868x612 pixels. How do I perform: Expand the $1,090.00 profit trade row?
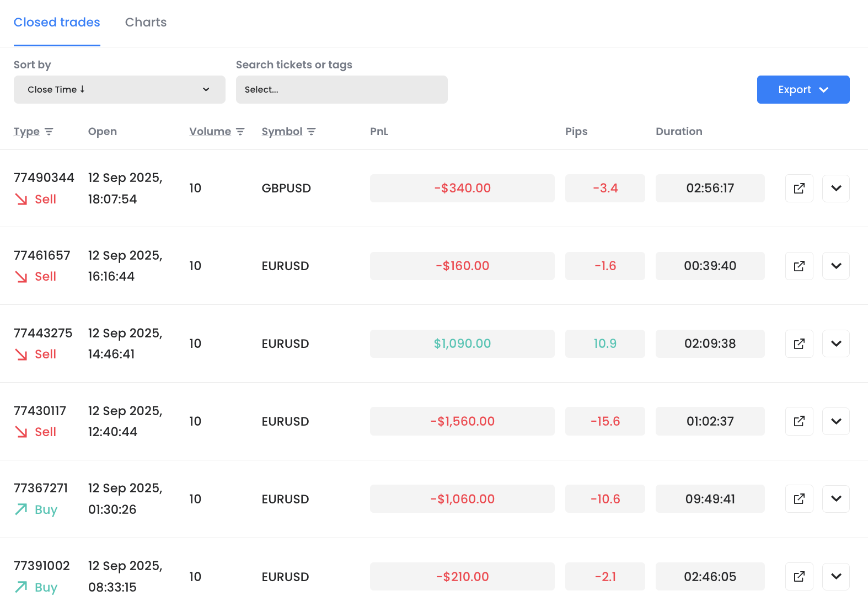tap(835, 344)
